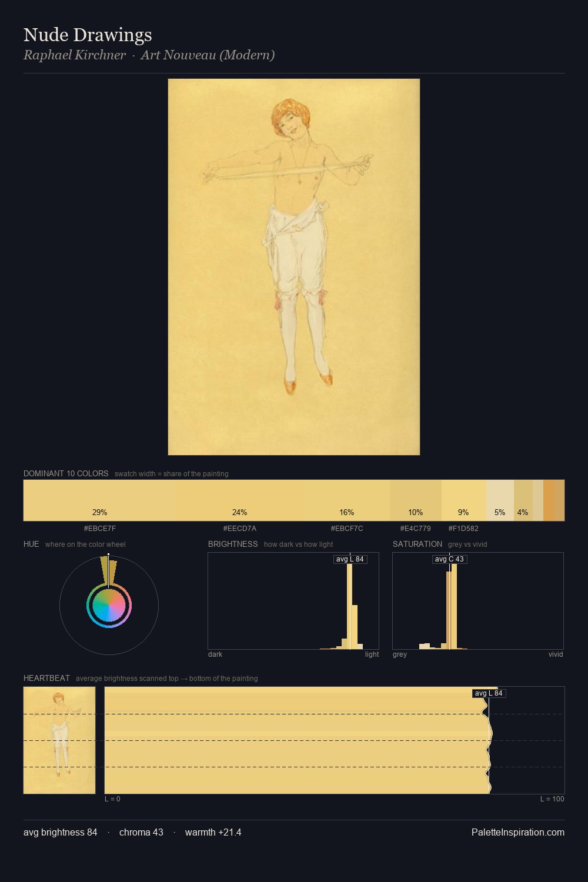This screenshot has width=588, height=882.
Task: Click 'chroma 43' footer stat
Action: [x=141, y=832]
